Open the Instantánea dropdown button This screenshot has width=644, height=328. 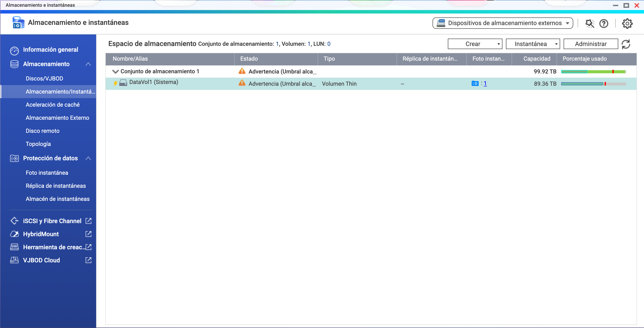point(533,44)
